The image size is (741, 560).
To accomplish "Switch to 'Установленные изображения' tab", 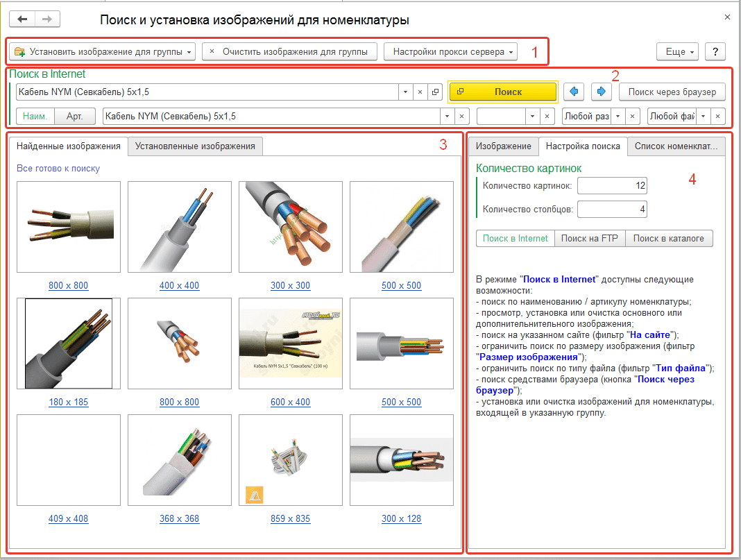I will [195, 146].
